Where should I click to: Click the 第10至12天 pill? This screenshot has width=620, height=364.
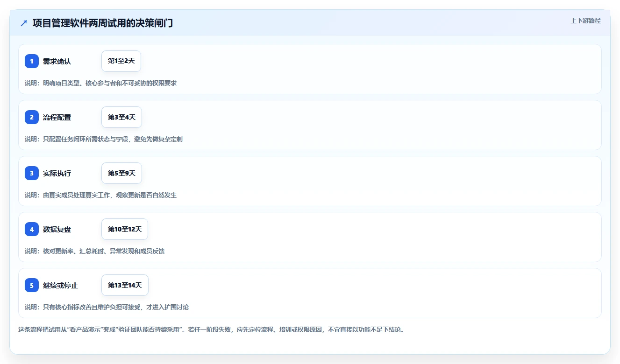click(x=125, y=229)
